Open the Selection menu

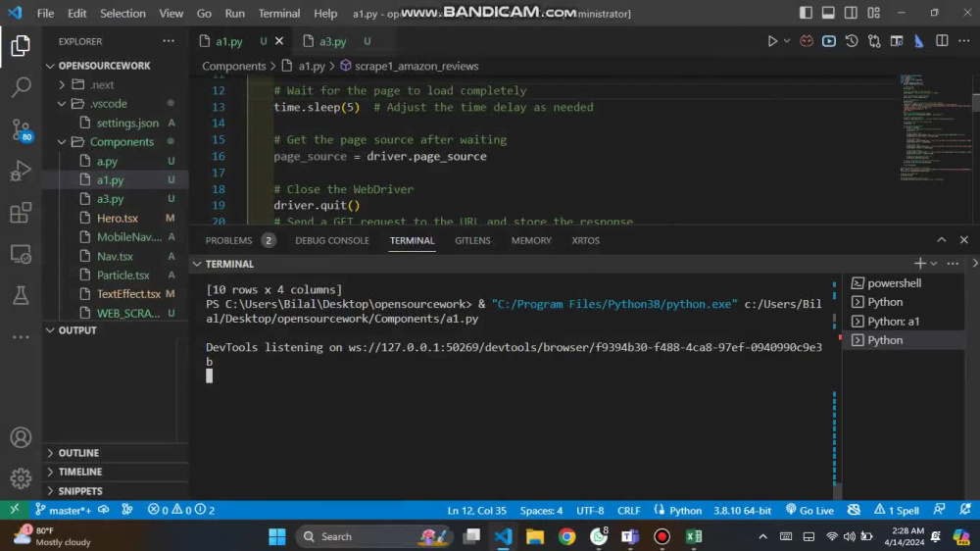pos(122,13)
